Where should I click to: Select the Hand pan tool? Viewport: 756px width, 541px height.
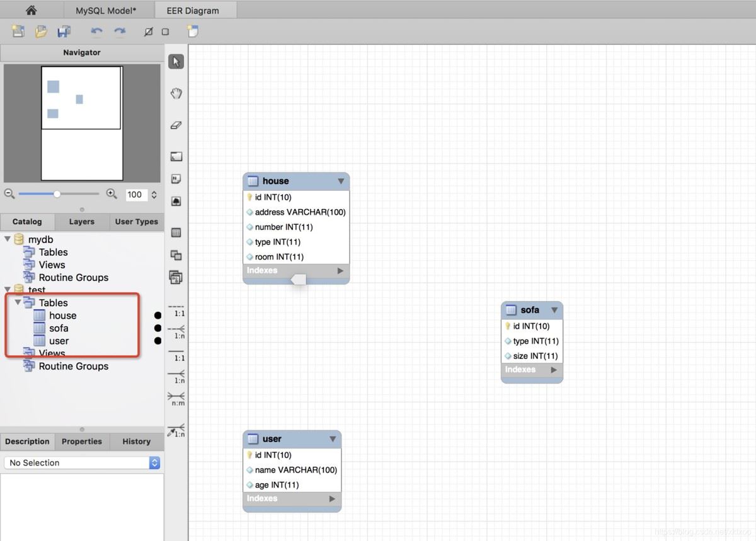coord(176,93)
